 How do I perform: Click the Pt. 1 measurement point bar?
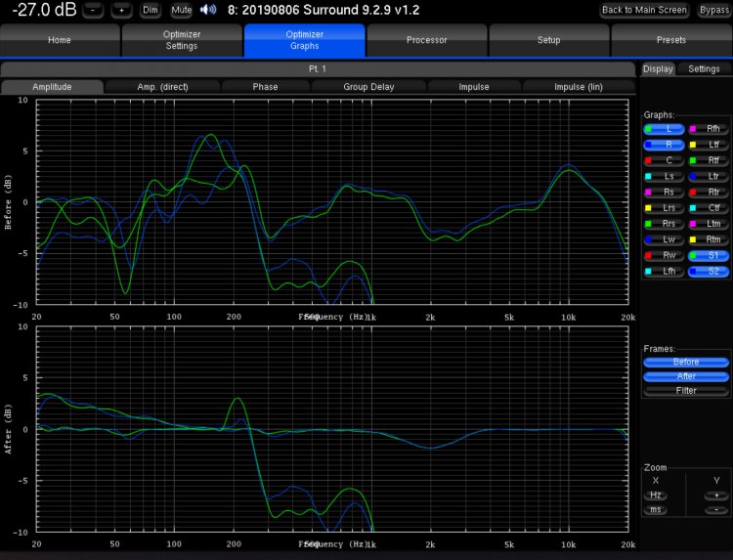click(318, 69)
